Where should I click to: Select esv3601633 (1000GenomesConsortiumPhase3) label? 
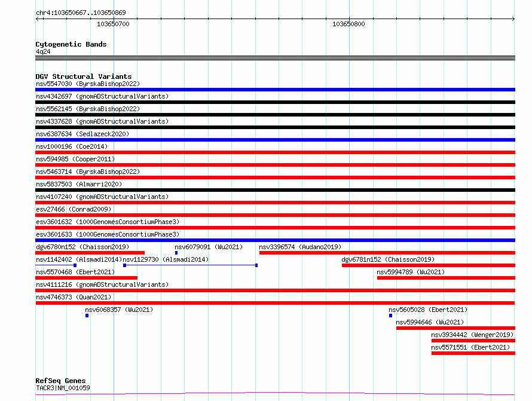tap(108, 234)
